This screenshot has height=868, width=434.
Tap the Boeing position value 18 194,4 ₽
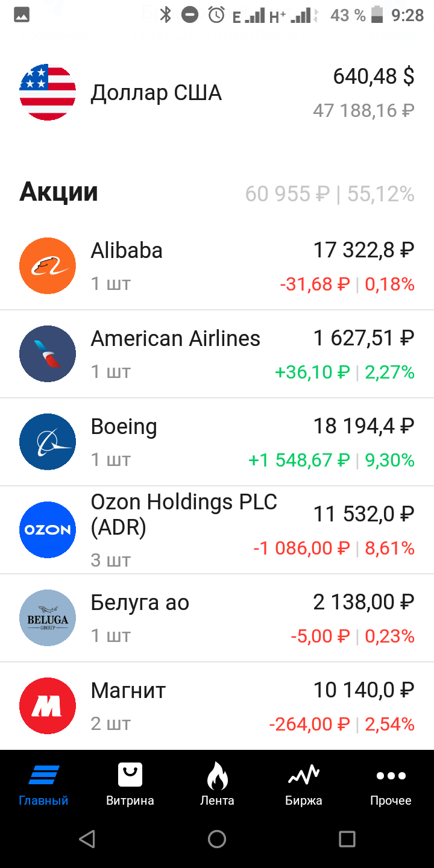pyautogui.click(x=363, y=426)
